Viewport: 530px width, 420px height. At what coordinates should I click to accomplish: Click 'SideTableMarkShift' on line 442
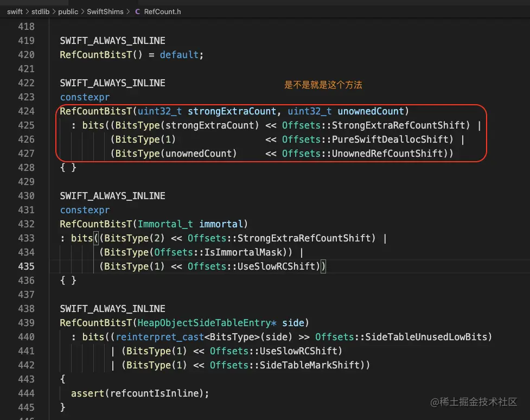click(310, 365)
